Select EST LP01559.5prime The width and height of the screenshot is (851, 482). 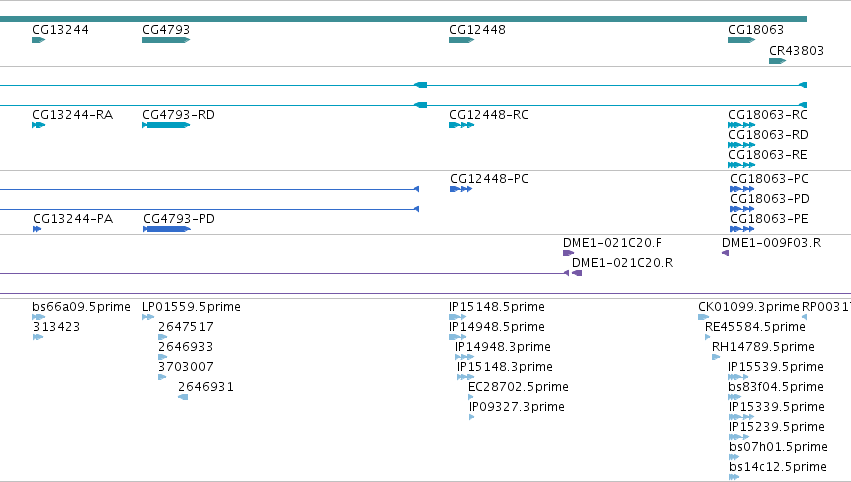click(192, 307)
